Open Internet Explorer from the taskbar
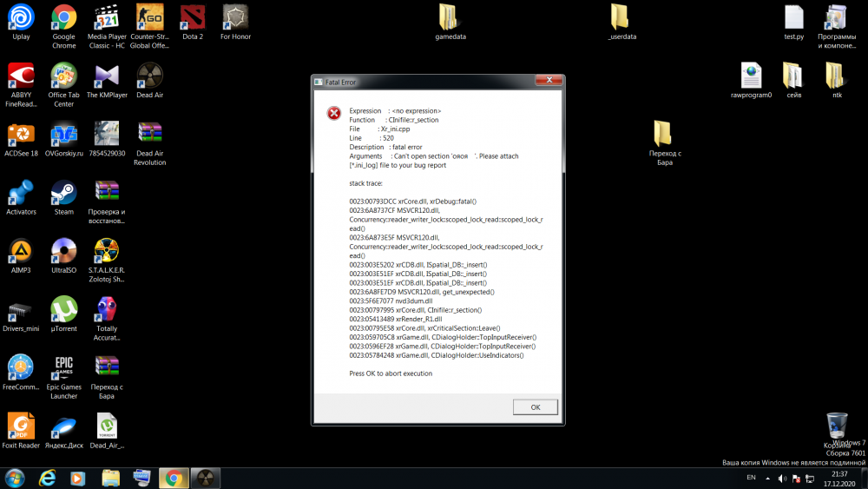 46,477
